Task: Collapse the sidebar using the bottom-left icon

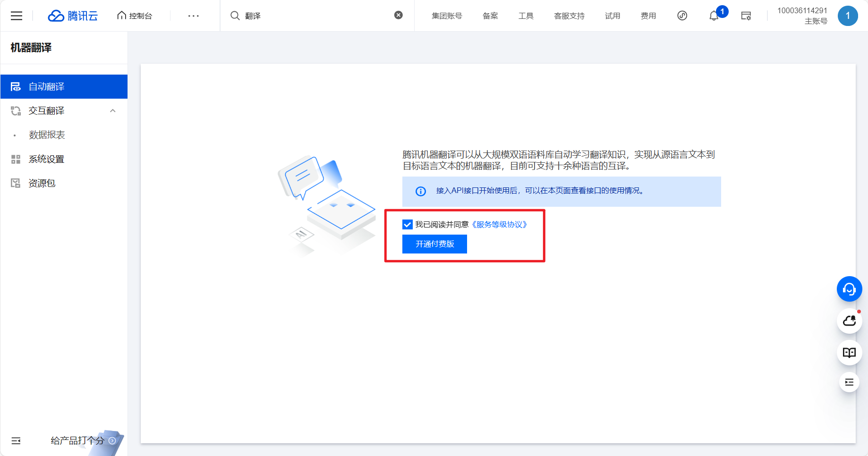Action: click(x=16, y=441)
